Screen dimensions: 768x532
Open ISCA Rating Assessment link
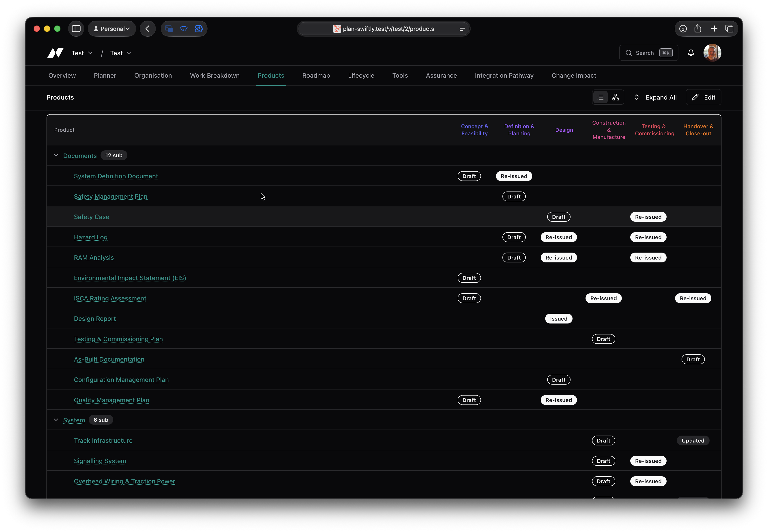point(110,298)
